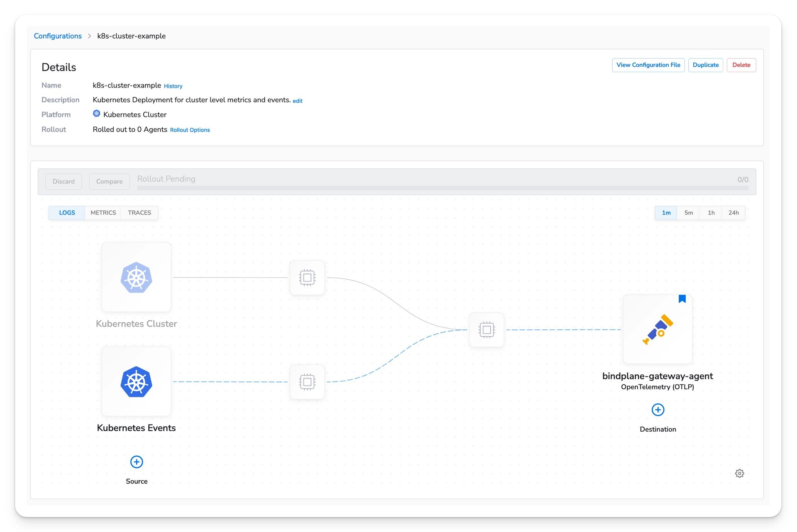Select the Kubernetes Events source node

tap(136, 381)
